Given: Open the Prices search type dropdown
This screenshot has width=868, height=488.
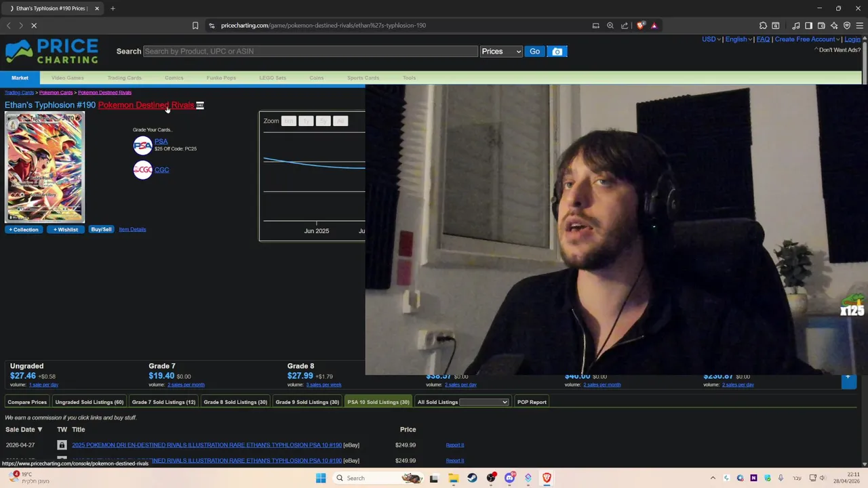Looking at the screenshot, I should (x=501, y=52).
